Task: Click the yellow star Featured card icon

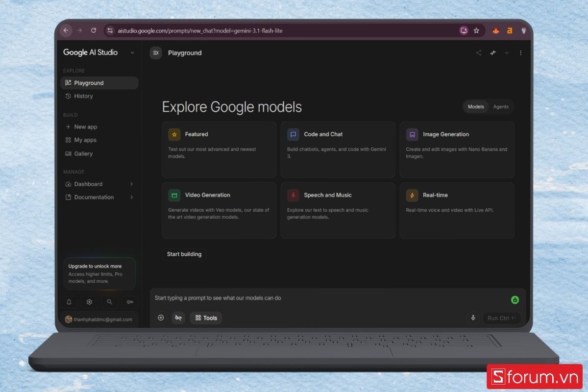Action: [174, 134]
